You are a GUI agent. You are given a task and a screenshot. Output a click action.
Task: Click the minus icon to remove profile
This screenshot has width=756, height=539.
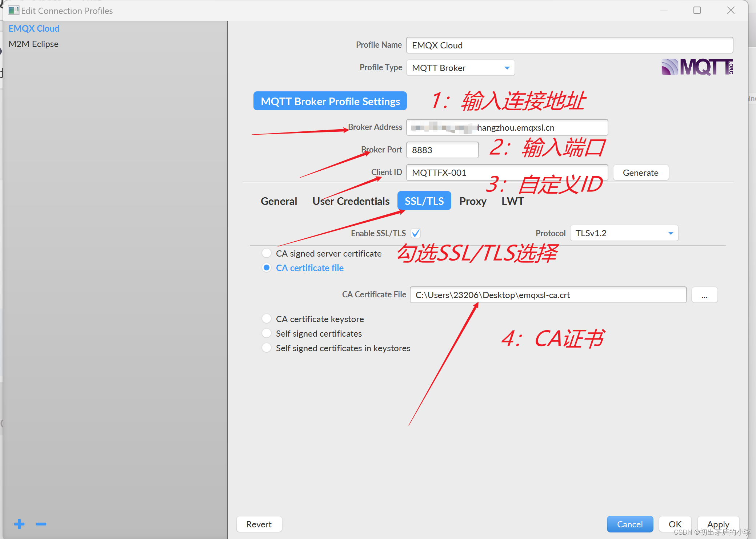click(x=41, y=524)
